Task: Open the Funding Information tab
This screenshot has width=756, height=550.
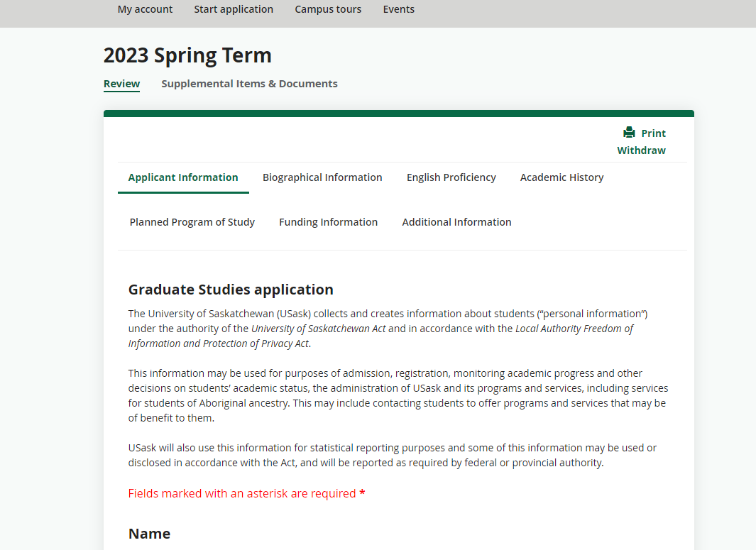Action: pyautogui.click(x=328, y=221)
